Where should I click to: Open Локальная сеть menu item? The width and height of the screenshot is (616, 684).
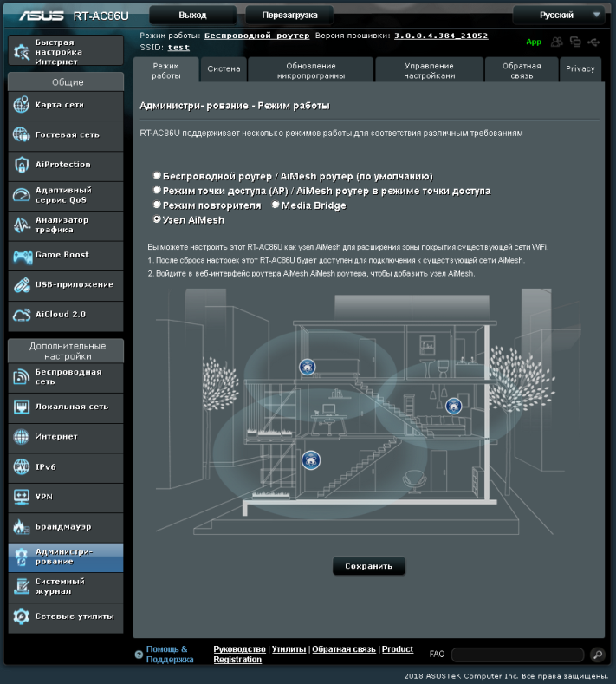(x=66, y=407)
